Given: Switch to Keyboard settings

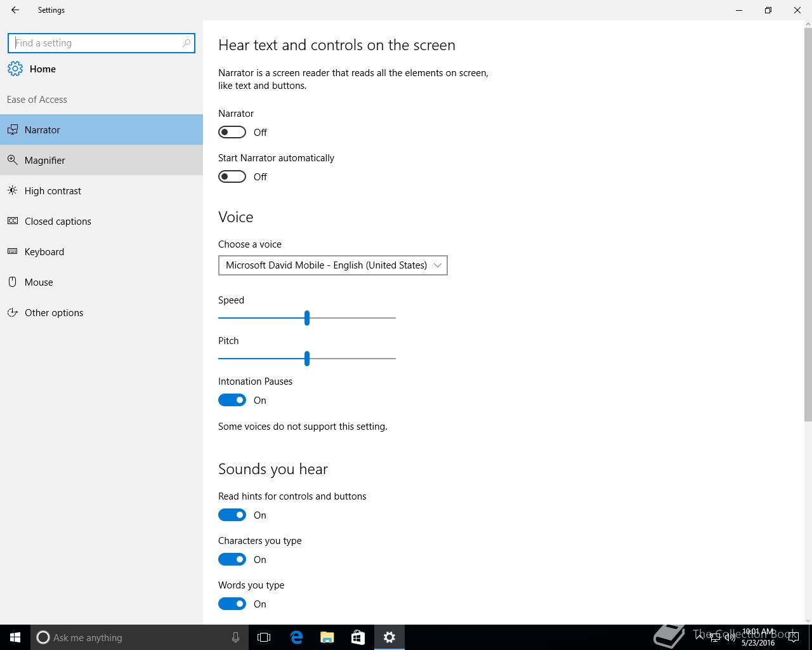Looking at the screenshot, I should coord(101,251).
